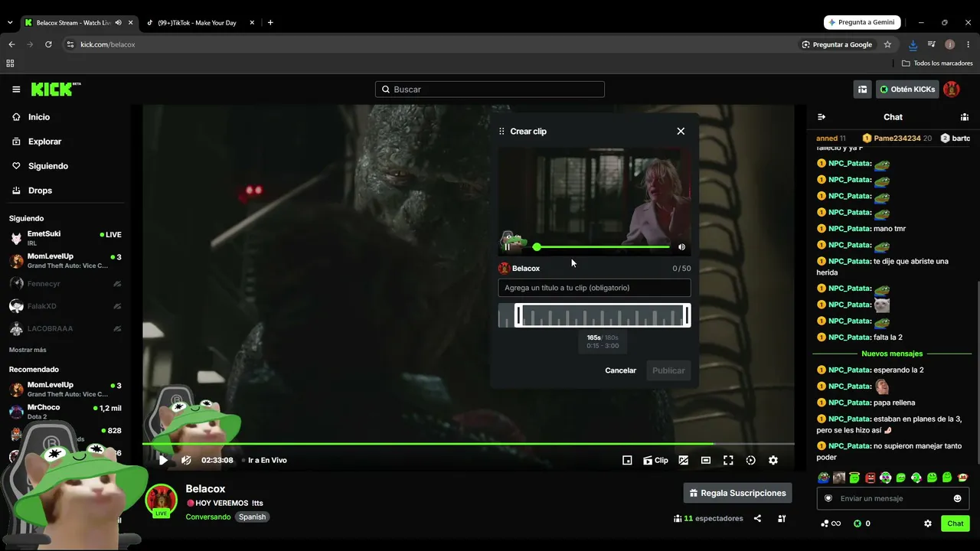
Task: Open browser downloads icon
Action: click(913, 44)
